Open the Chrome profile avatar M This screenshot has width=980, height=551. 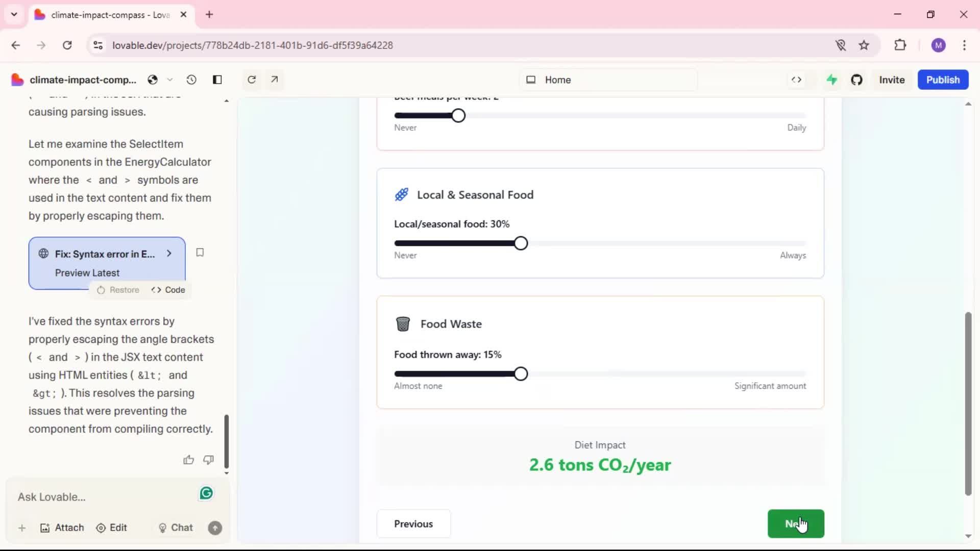tap(938, 45)
